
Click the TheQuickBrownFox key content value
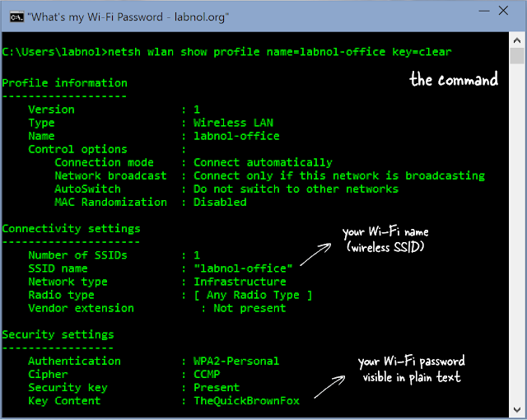pyautogui.click(x=246, y=401)
